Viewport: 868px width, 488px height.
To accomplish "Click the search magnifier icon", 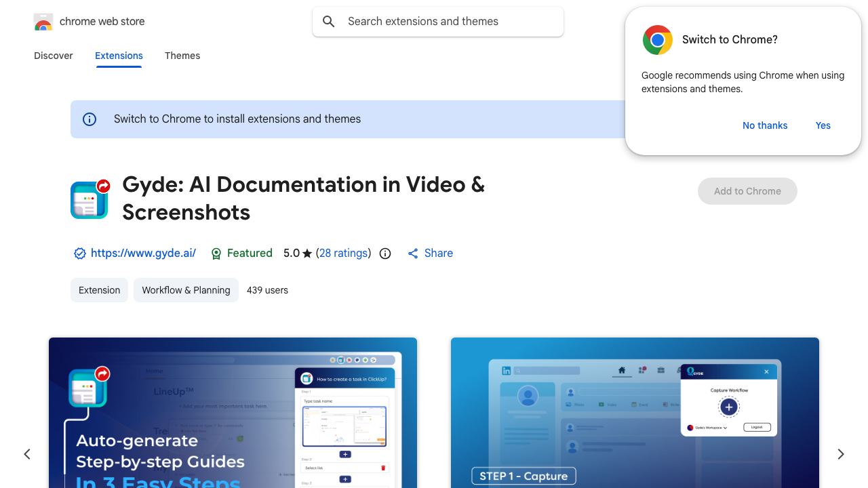I will click(x=329, y=22).
